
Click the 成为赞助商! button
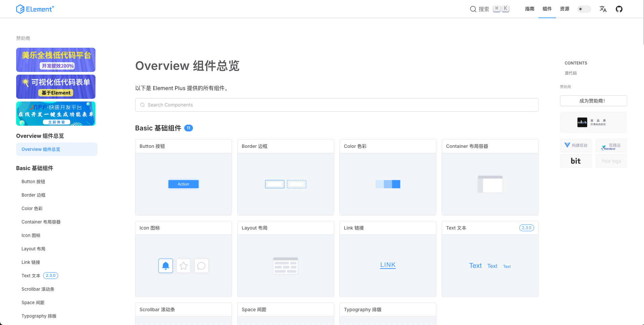[x=593, y=101]
